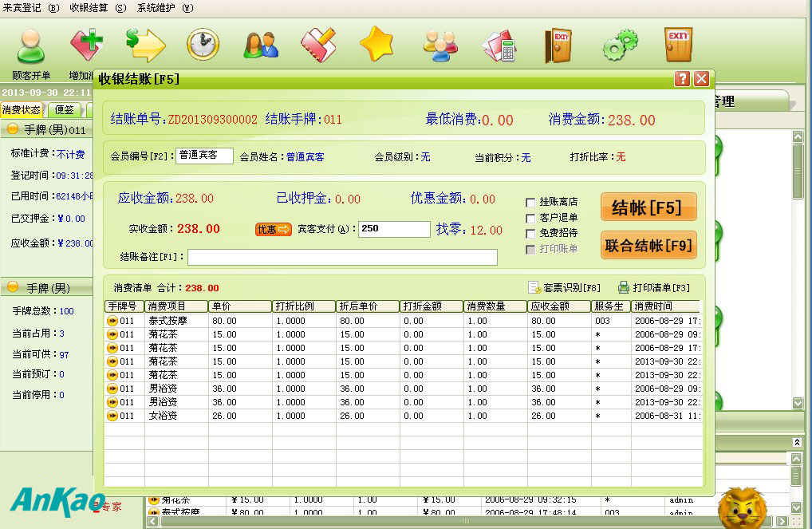Click the calculator toolbar icon
The width and height of the screenshot is (812, 529).
tap(500, 45)
